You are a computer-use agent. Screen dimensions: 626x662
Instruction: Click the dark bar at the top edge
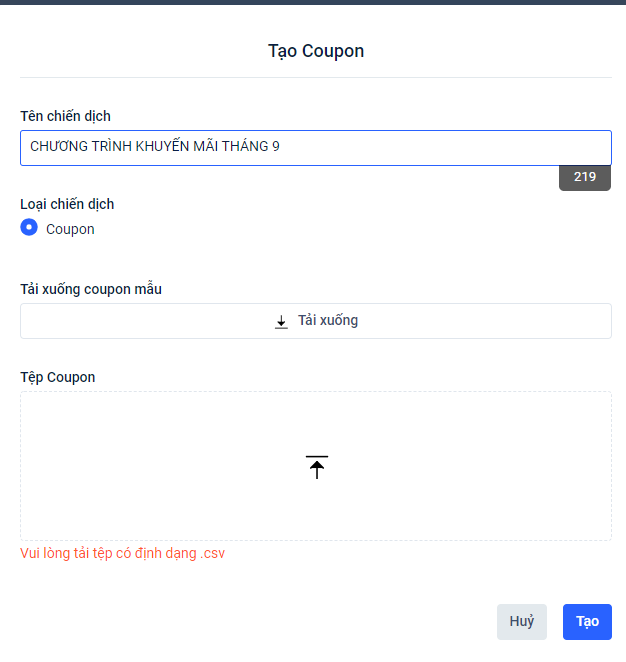pos(313,2)
